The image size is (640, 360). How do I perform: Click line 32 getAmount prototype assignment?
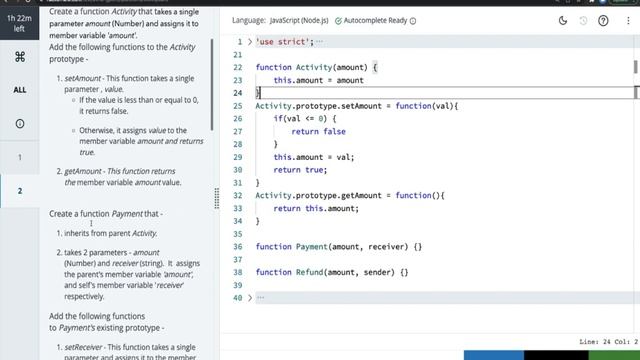point(350,196)
